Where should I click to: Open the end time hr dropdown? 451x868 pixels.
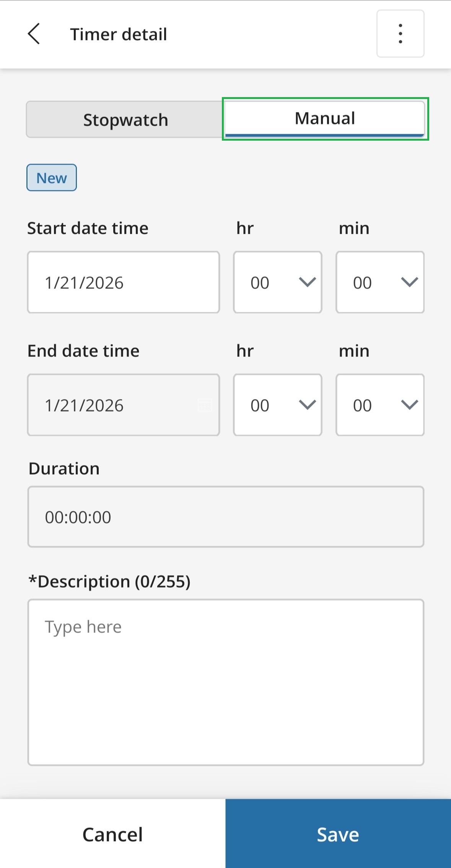[277, 405]
